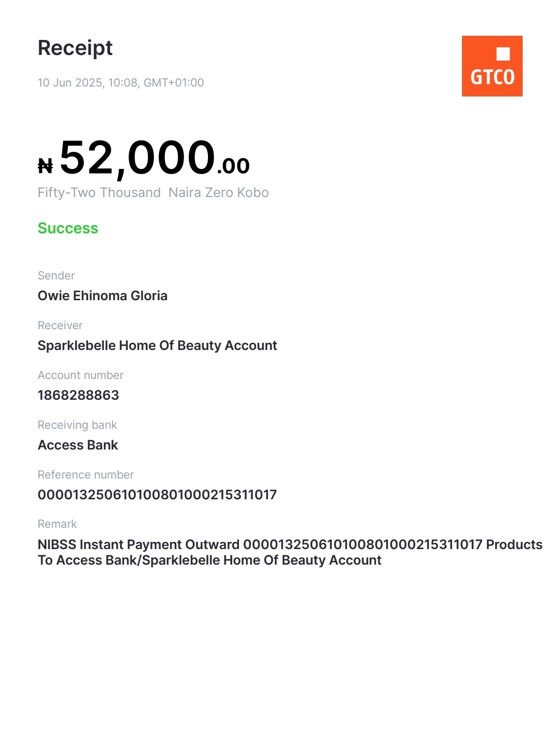Click the Sender label
The width and height of the screenshot is (560, 743).
[x=56, y=276]
